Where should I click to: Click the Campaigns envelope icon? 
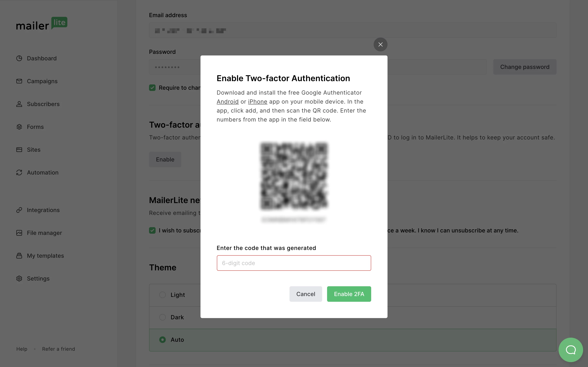click(19, 81)
